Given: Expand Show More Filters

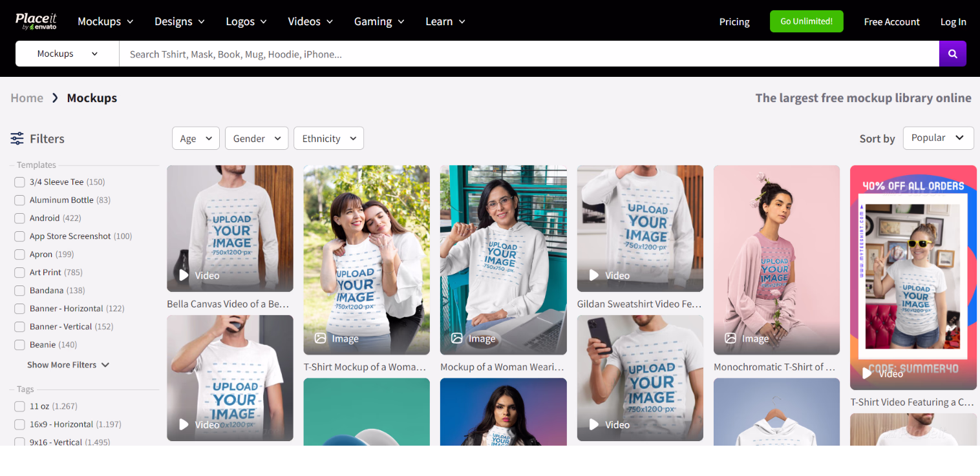Looking at the screenshot, I should click(x=68, y=365).
